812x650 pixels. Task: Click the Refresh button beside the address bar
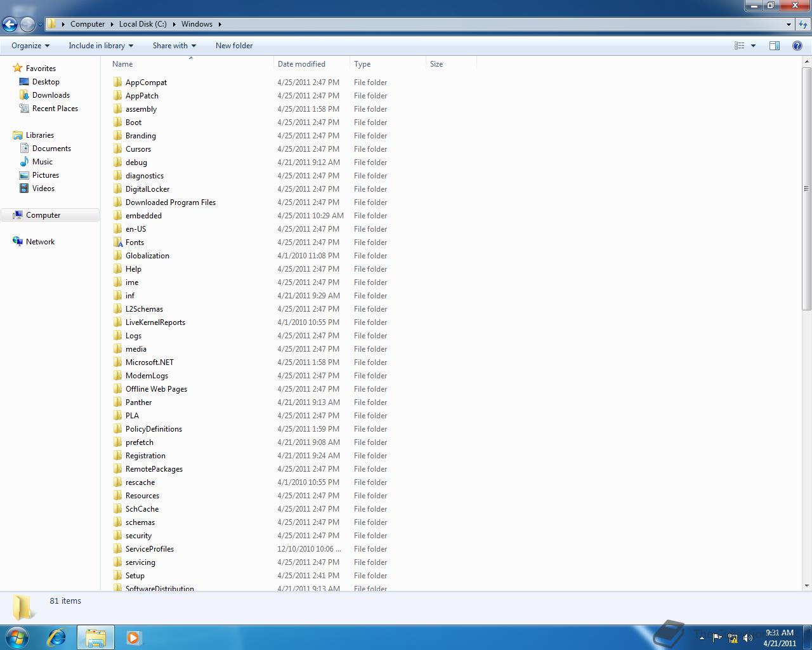pyautogui.click(x=803, y=24)
